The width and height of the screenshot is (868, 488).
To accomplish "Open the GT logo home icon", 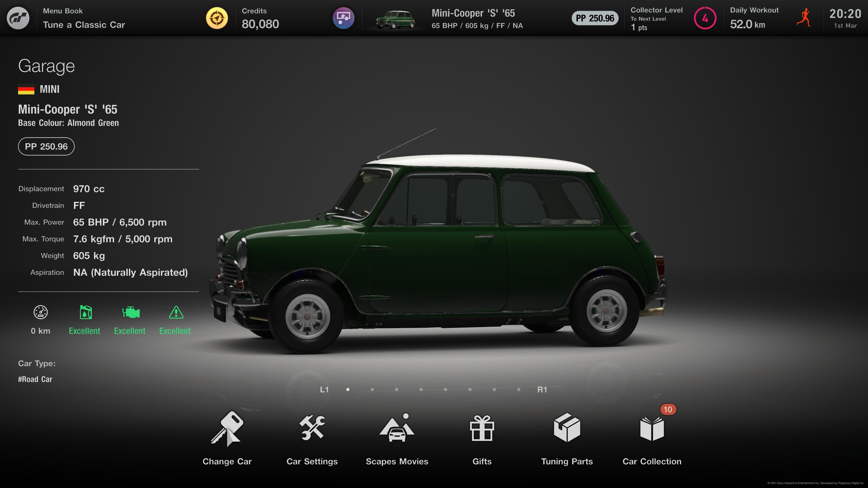I will [x=18, y=18].
